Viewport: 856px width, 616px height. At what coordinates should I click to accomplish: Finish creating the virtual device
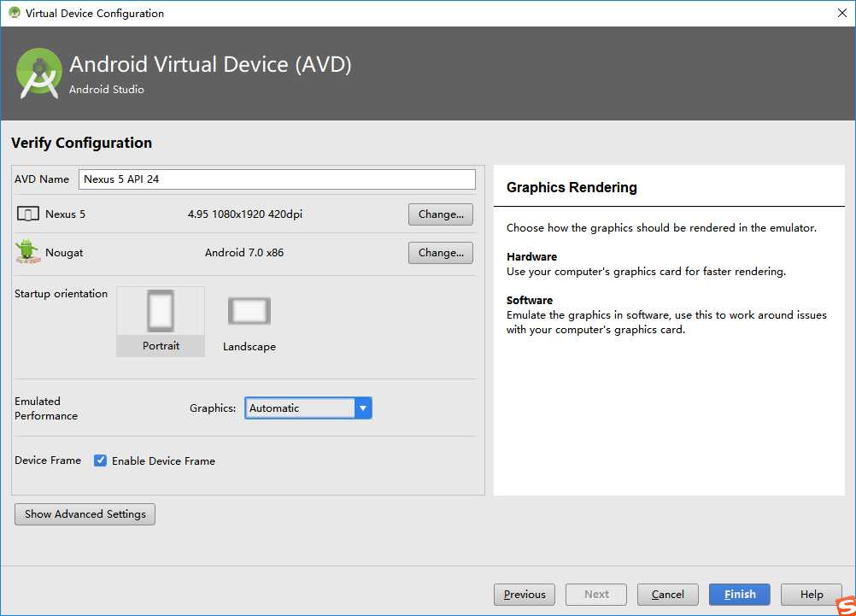click(x=740, y=594)
